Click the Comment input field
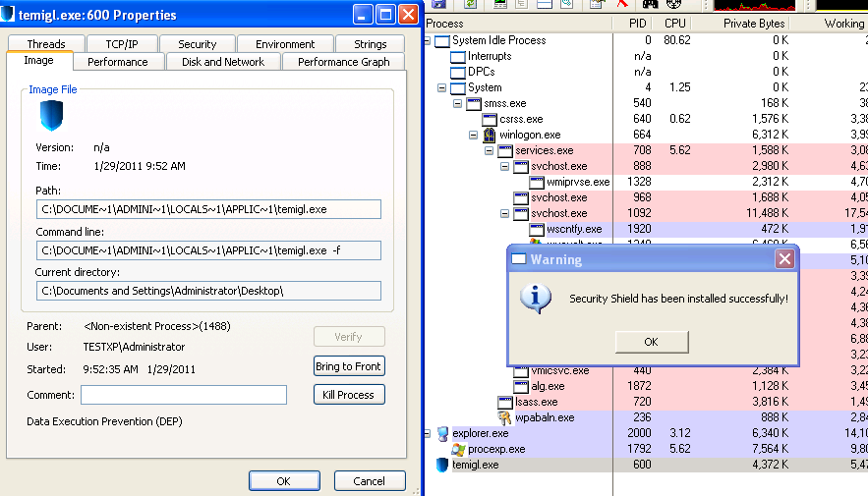 [x=184, y=395]
